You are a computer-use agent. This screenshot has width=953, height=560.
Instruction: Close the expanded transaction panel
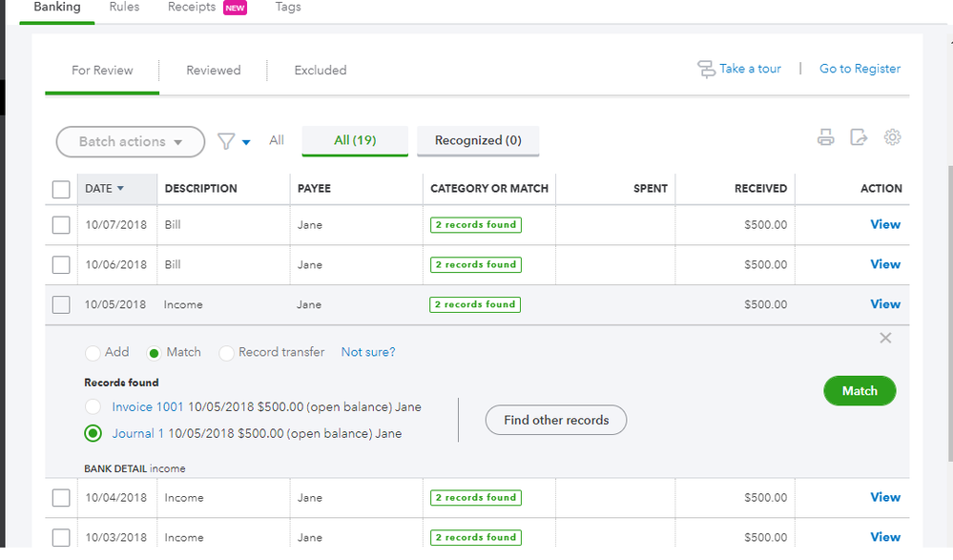coord(885,338)
